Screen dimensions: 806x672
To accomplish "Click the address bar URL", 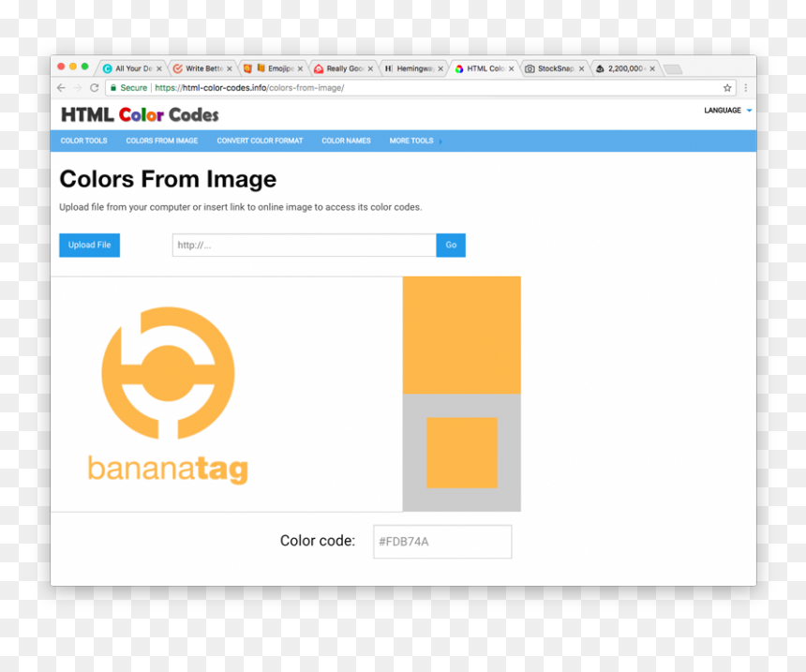I will 249,88.
